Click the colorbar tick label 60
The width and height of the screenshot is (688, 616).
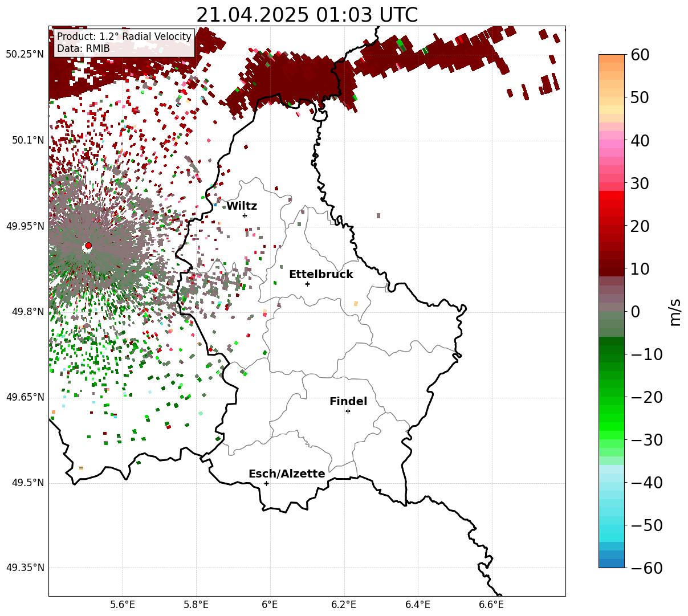click(x=641, y=55)
